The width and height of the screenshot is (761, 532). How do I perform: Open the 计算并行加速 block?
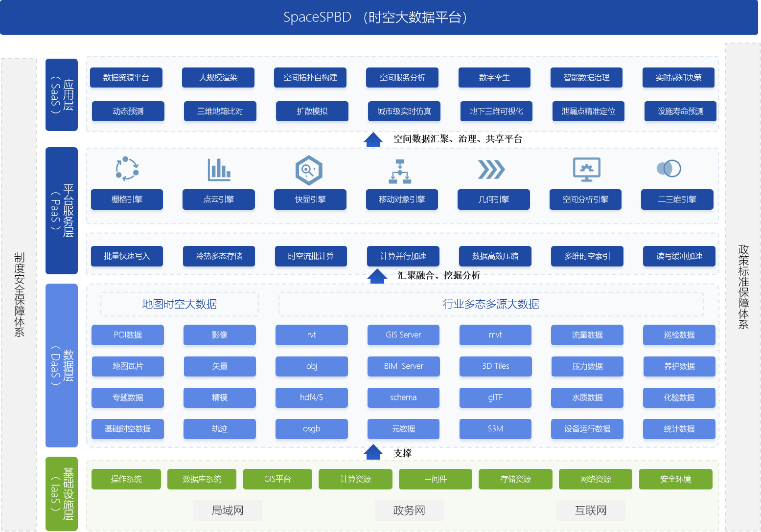click(403, 256)
